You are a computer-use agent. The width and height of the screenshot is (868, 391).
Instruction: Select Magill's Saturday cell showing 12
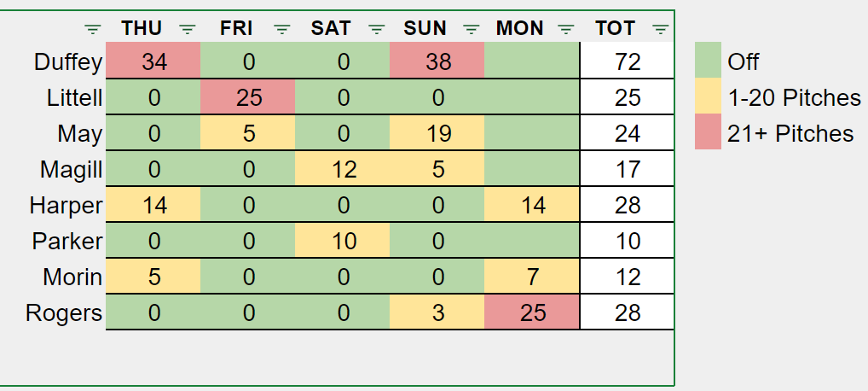(x=343, y=169)
